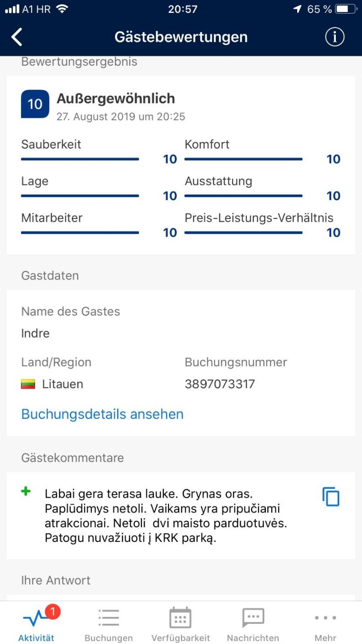Tap the Komfort rating bar
This screenshot has width=362, height=644.
point(243,159)
